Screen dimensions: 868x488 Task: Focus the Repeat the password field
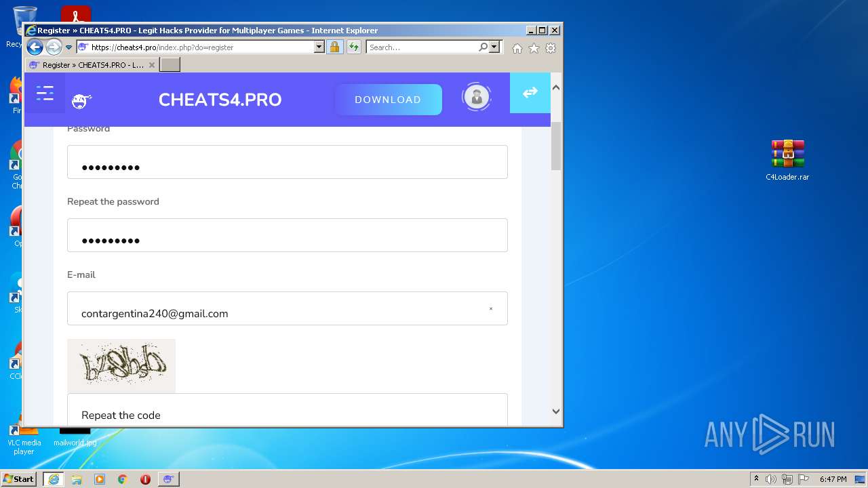tap(288, 235)
